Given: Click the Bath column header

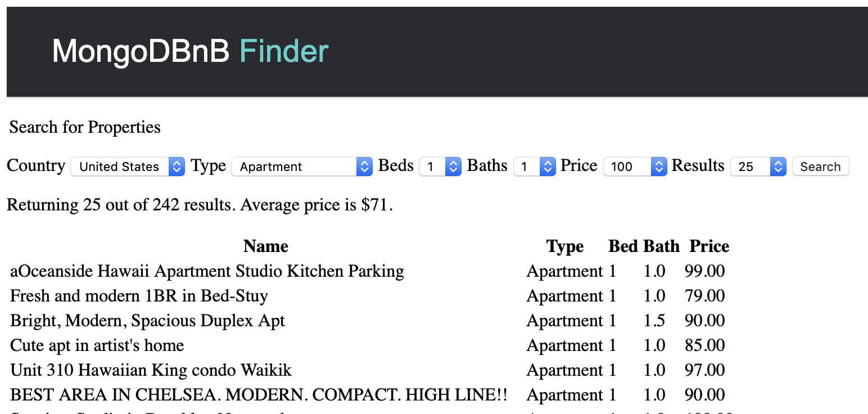Looking at the screenshot, I should coord(662,246).
